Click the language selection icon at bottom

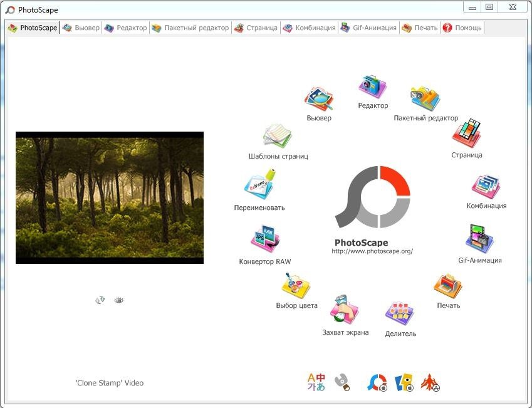(x=316, y=382)
